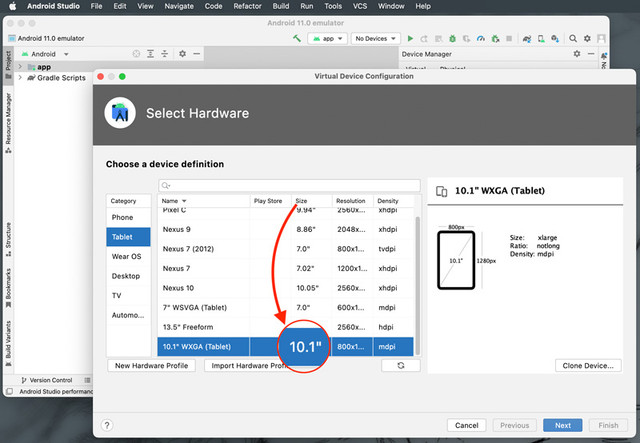Image resolution: width=640 pixels, height=443 pixels.
Task: Open Device Manager panel gear options
Action: point(577,53)
